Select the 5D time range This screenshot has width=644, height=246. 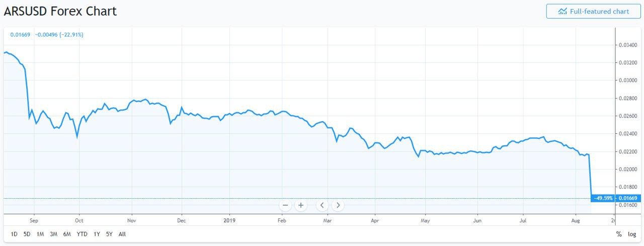[27, 234]
